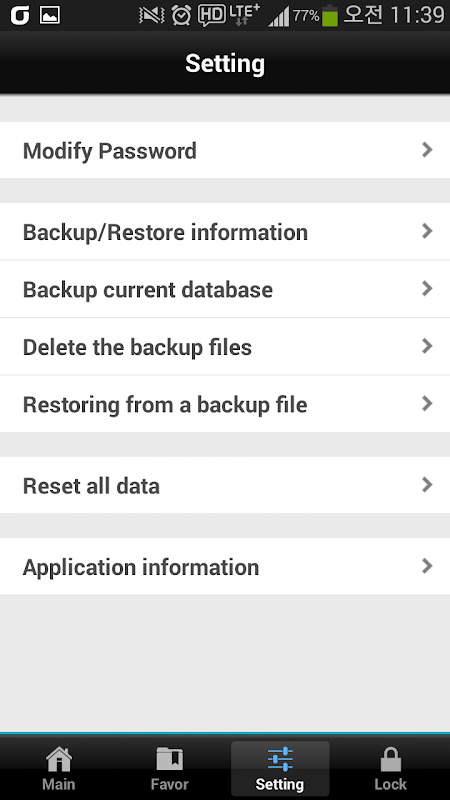This screenshot has width=450, height=800.
Task: Expand the Reset all data chevron
Action: (x=427, y=484)
